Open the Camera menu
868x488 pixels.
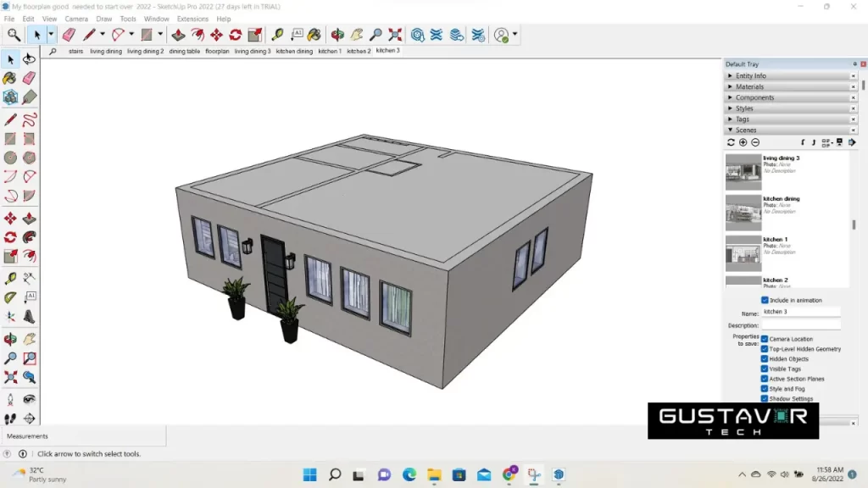75,18
